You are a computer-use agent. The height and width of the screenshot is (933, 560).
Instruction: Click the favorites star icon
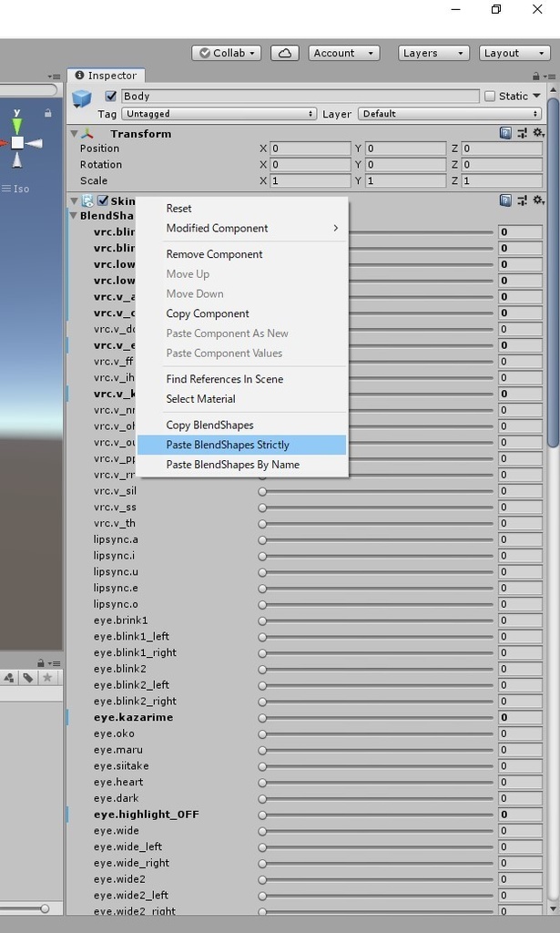coord(47,678)
